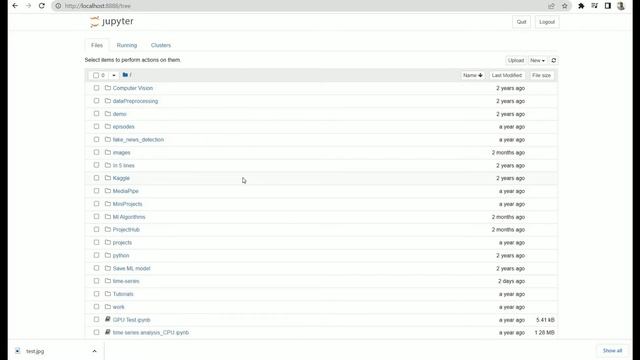The height and width of the screenshot is (360, 640).
Task: Check the Computer Vision row checkbox
Action: [x=96, y=88]
